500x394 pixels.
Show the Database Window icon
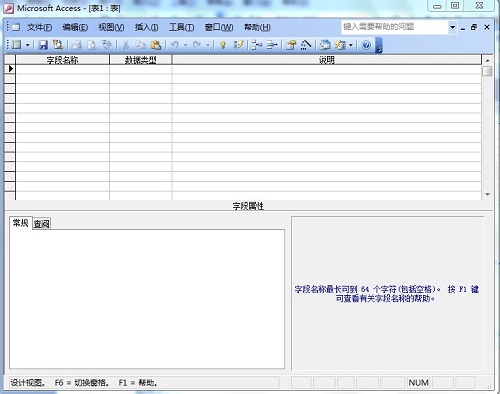(x=325, y=45)
